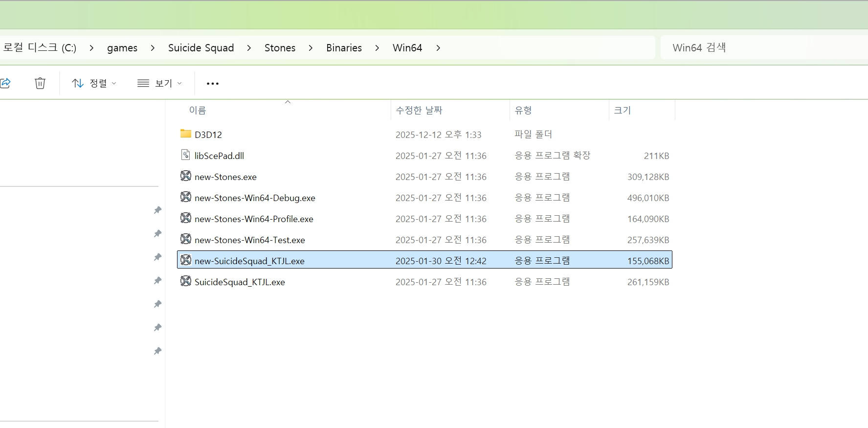Click the 257,639KB size cell

[x=648, y=240]
